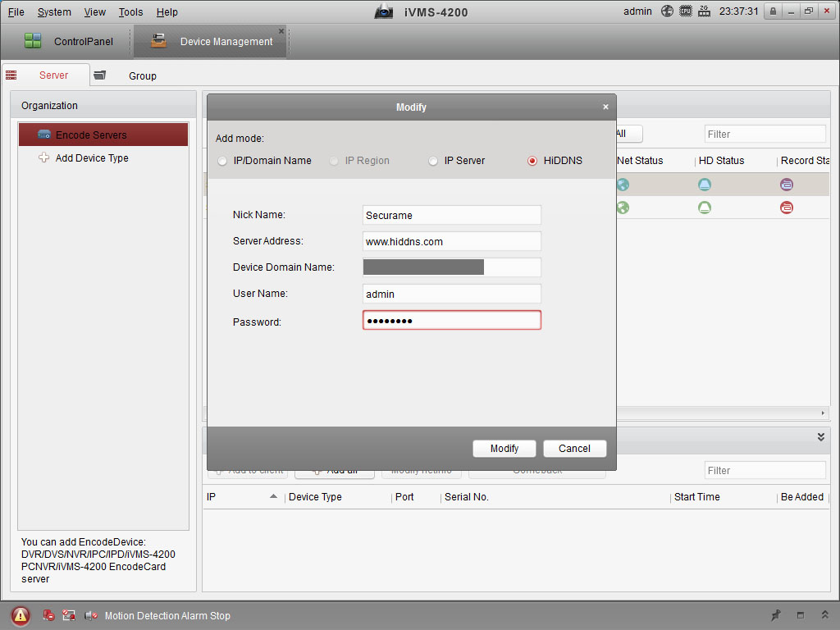Switch to the ControlPanel tab
The height and width of the screenshot is (630, 840).
click(69, 41)
